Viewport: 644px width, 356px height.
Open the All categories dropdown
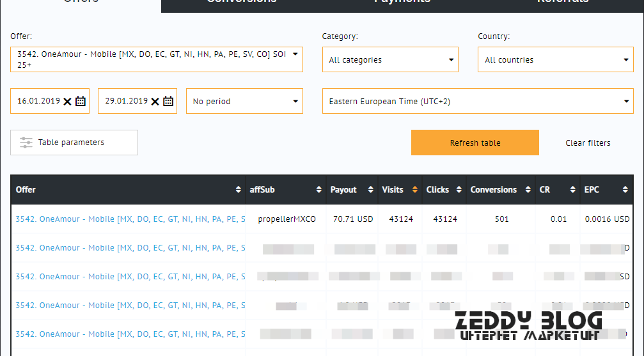click(452, 60)
